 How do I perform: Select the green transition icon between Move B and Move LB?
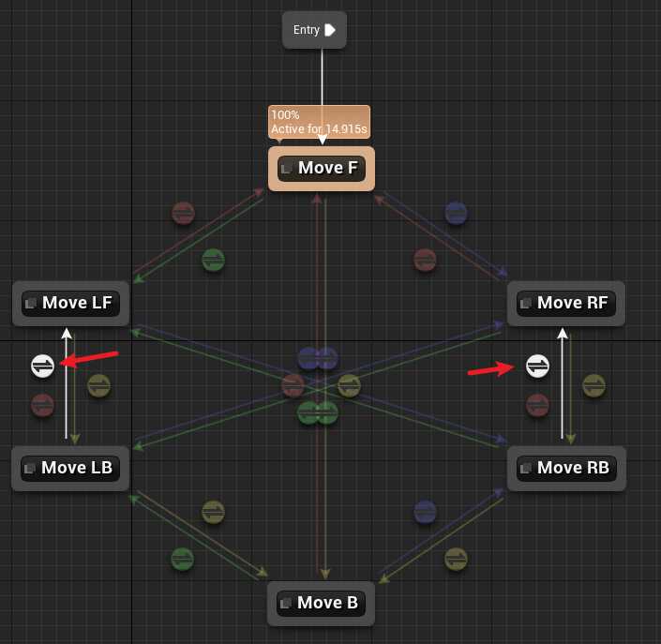(182, 560)
